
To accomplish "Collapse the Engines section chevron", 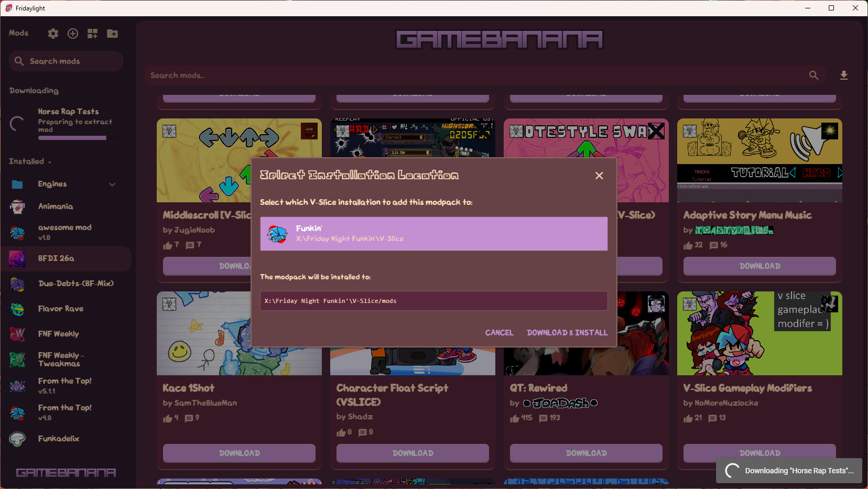I will 113,184.
